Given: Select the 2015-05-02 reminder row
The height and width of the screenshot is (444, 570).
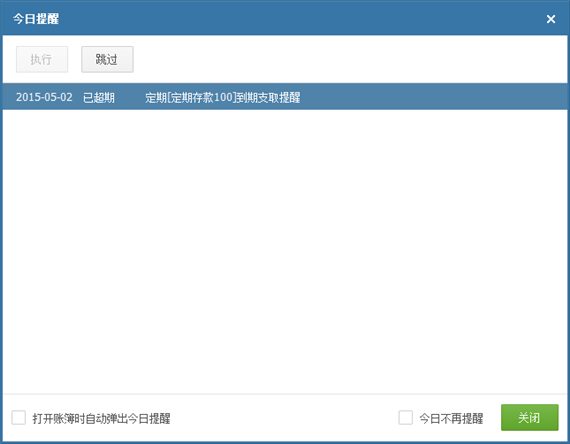Looking at the screenshot, I should [x=285, y=97].
